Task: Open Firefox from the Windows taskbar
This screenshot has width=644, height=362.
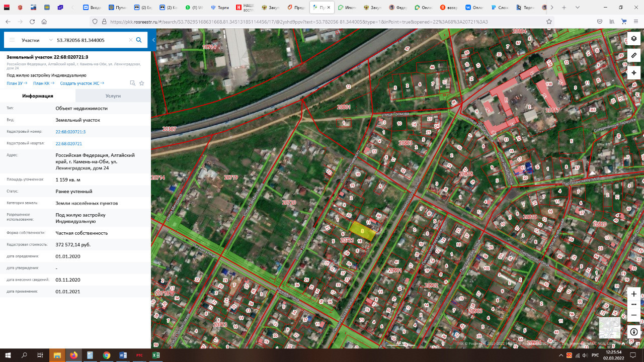Action: [73, 355]
